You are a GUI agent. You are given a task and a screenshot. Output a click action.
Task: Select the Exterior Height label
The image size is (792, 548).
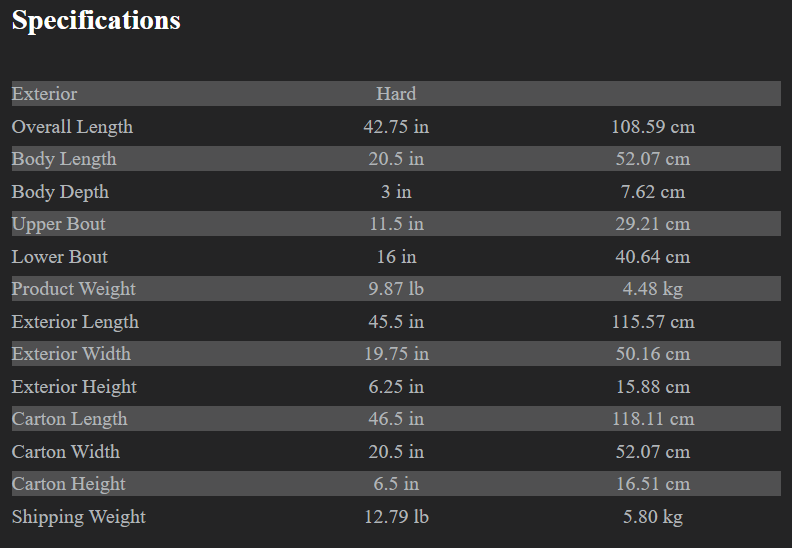pyautogui.click(x=74, y=387)
